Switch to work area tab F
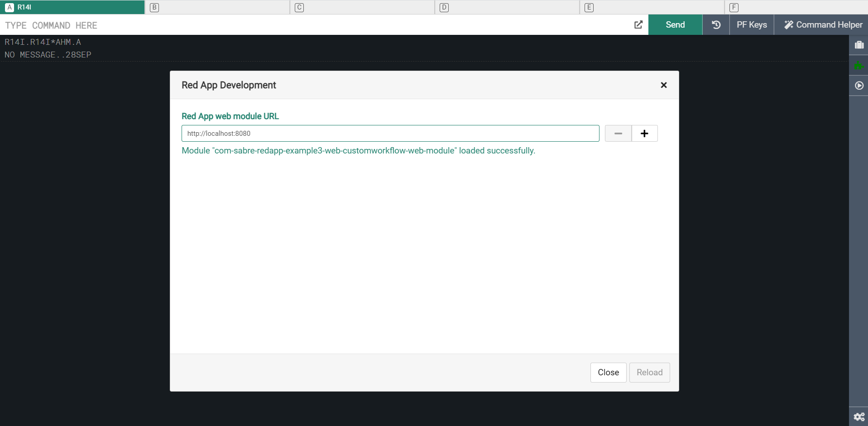Image resolution: width=868 pixels, height=426 pixels. [x=796, y=7]
